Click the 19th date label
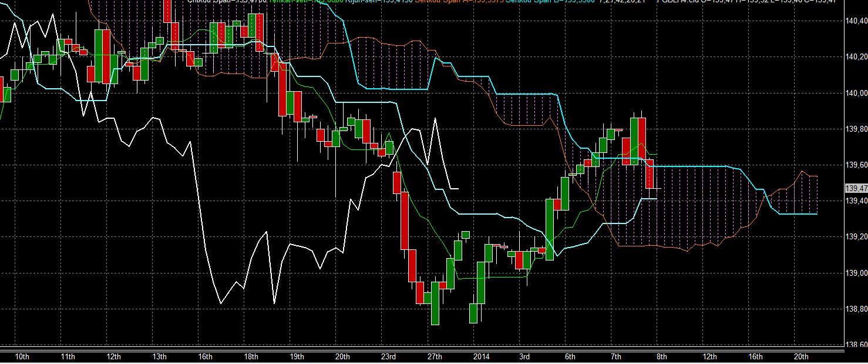This screenshot has width=868, height=364. coord(297,357)
